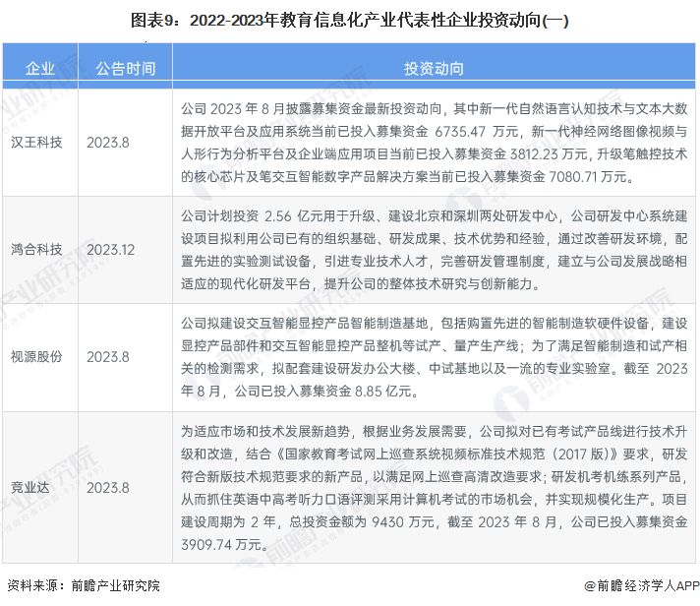Select the 公告时间 column header
The height and width of the screenshot is (606, 700).
pyautogui.click(x=126, y=68)
